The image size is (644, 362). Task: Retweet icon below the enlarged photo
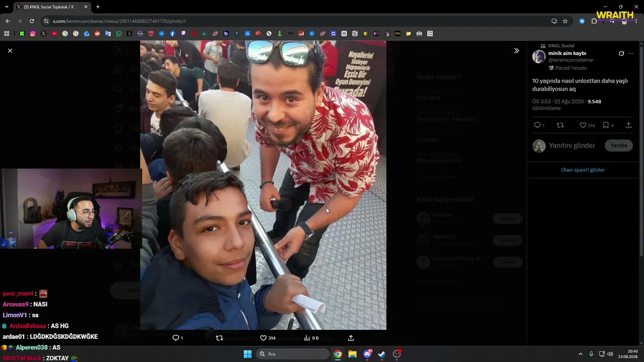tap(219, 338)
